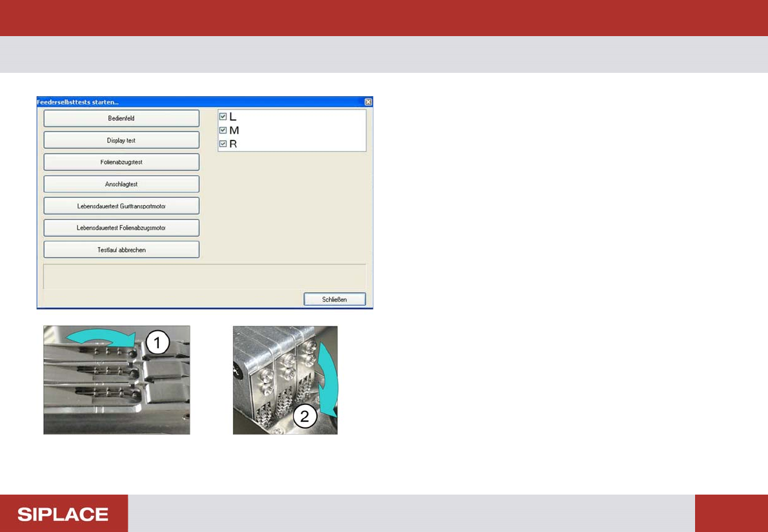Uncheck the L track checkbox
Screen dimensions: 768x532
tap(223, 117)
